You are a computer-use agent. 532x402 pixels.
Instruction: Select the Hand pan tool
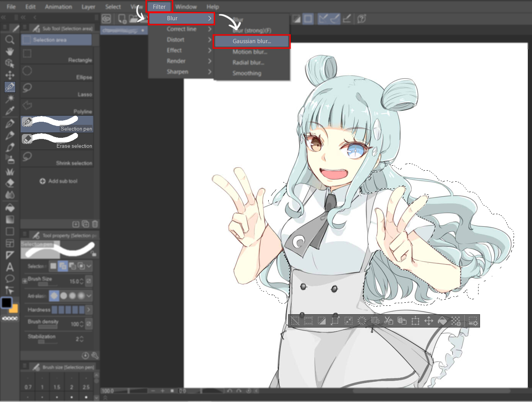tap(10, 51)
